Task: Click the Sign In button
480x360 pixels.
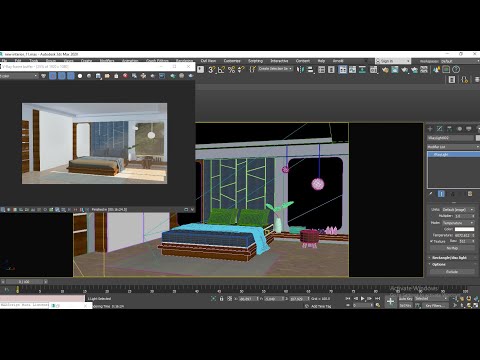Action: [x=392, y=61]
